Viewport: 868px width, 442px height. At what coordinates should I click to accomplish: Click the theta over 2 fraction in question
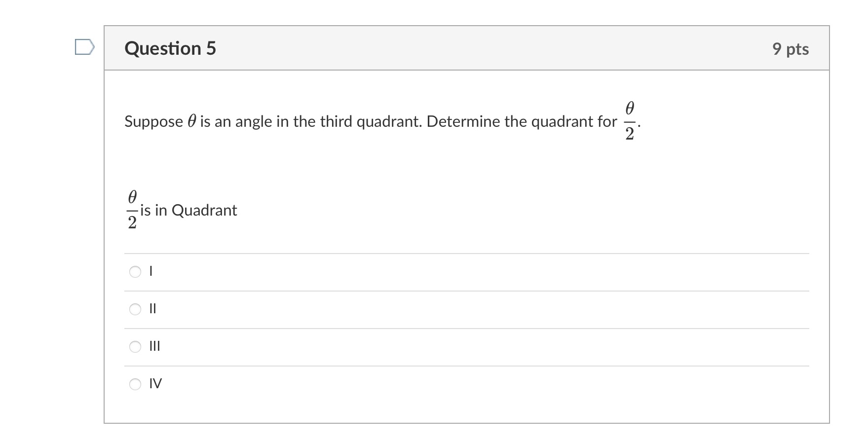pos(629,121)
